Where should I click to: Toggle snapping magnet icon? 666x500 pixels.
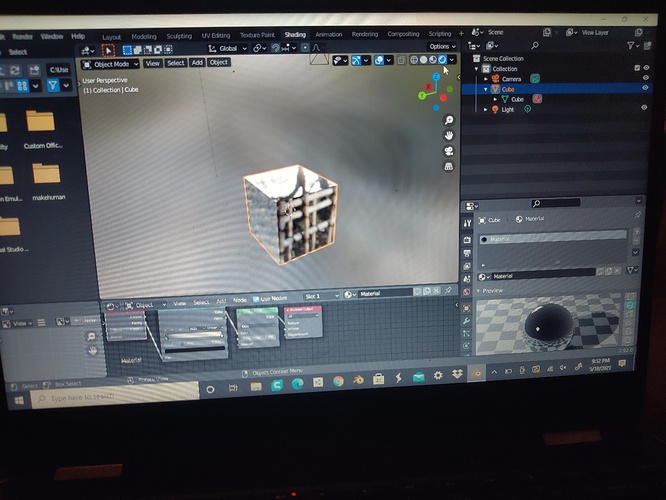276,48
